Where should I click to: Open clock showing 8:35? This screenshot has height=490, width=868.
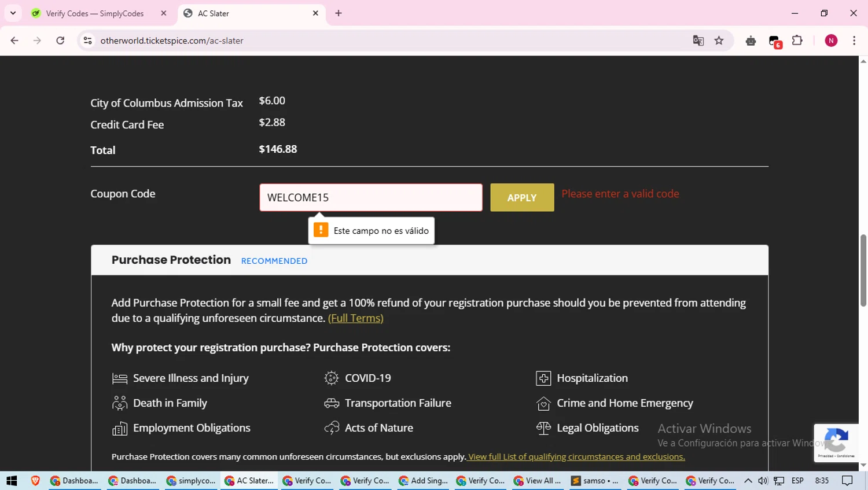coord(822,481)
